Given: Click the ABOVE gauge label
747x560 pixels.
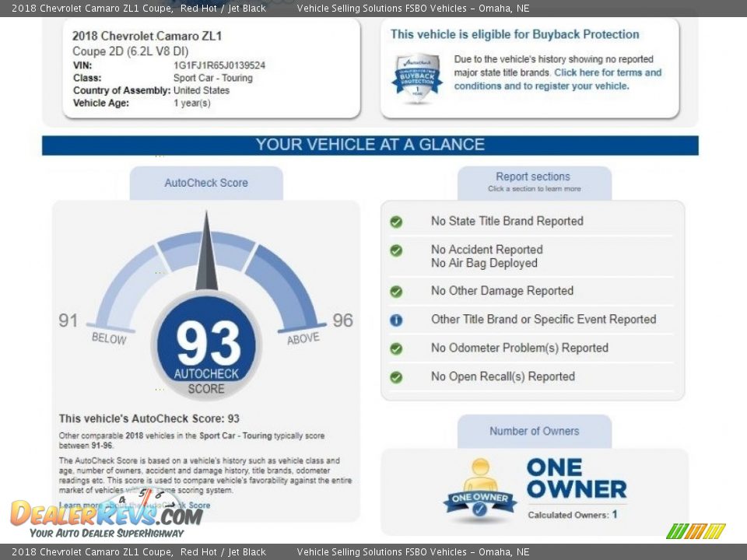Looking at the screenshot, I should pos(303,338).
